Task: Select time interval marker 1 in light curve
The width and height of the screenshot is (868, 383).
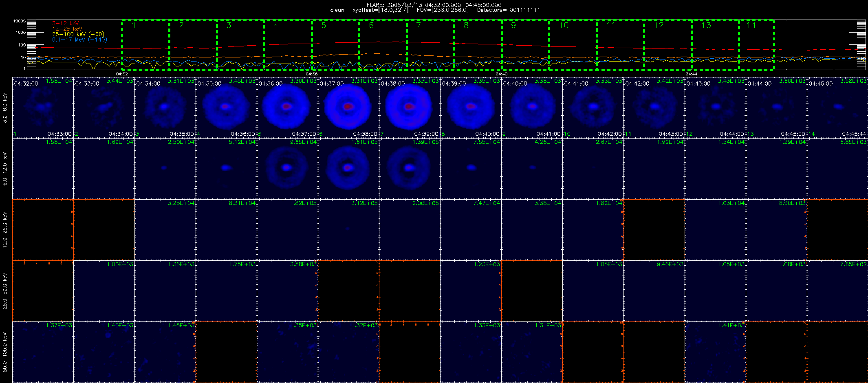Action: (x=134, y=25)
